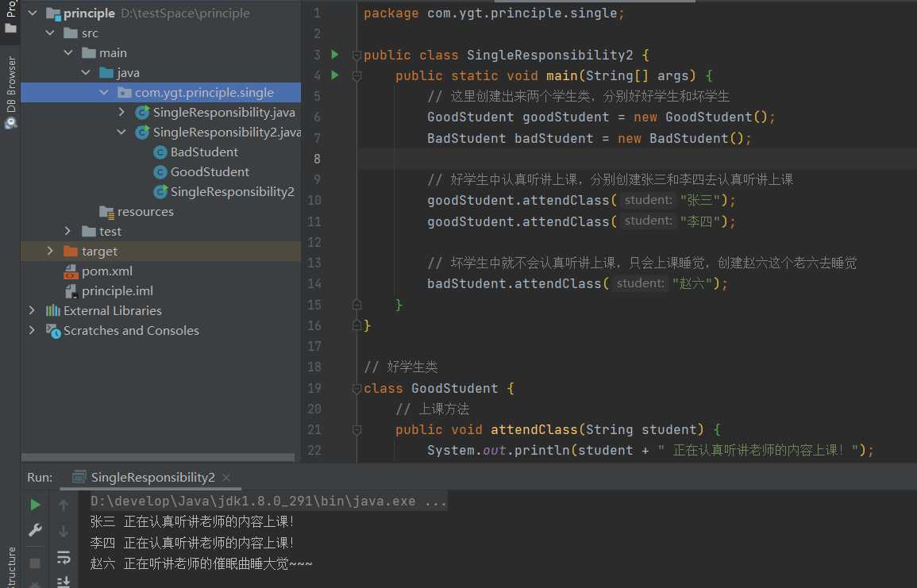Fold main method at line 4
This screenshot has height=588, width=917.
[356, 76]
